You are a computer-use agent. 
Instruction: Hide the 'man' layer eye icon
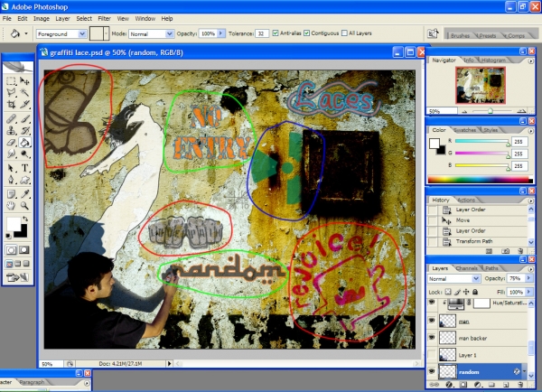tap(432, 321)
